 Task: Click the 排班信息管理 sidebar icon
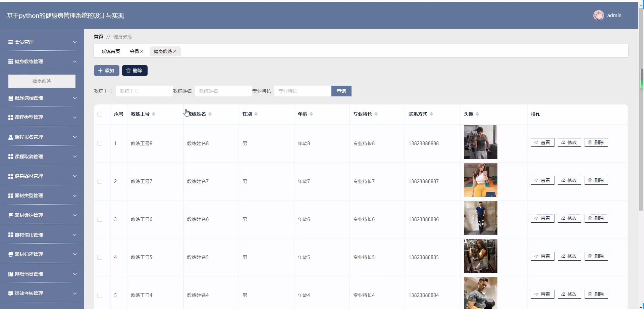tap(11, 274)
